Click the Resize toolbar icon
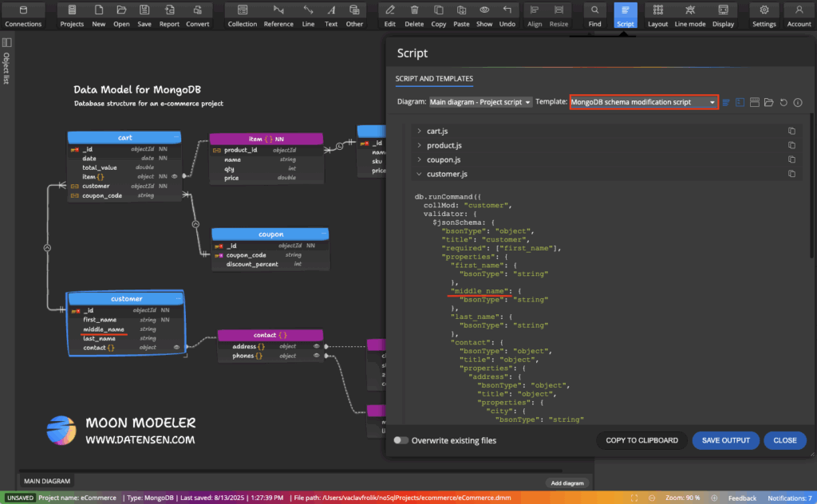 pyautogui.click(x=558, y=16)
